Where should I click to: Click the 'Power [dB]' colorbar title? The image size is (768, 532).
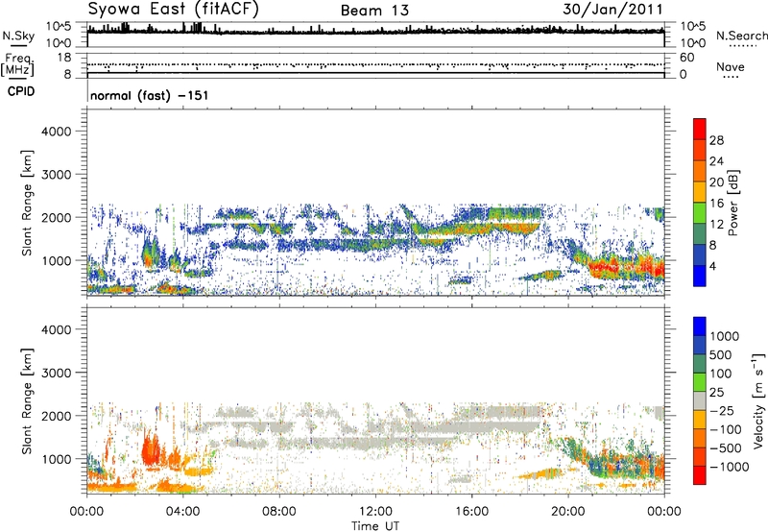pos(732,203)
